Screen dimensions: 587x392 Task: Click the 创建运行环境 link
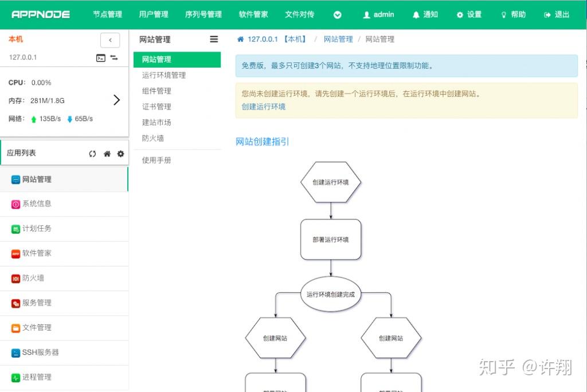263,107
